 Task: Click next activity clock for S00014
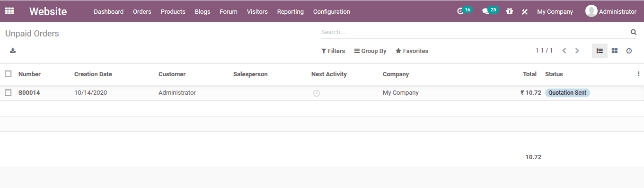click(317, 93)
